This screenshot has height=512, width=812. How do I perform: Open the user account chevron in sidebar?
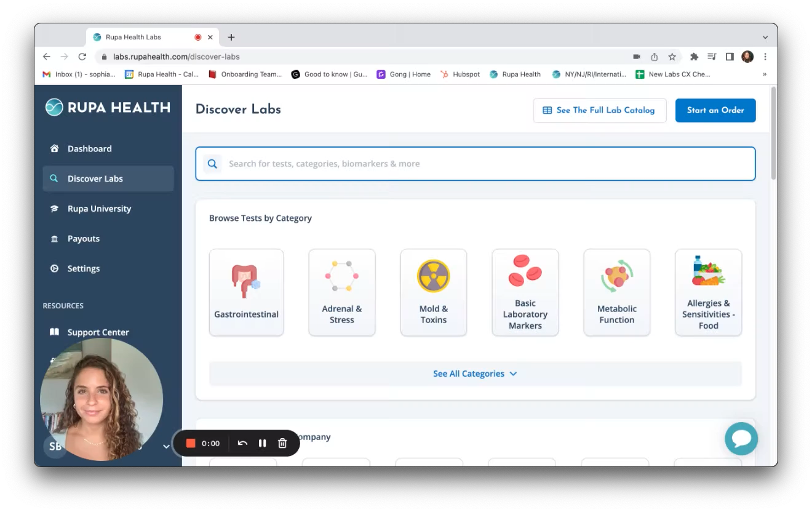coord(165,446)
